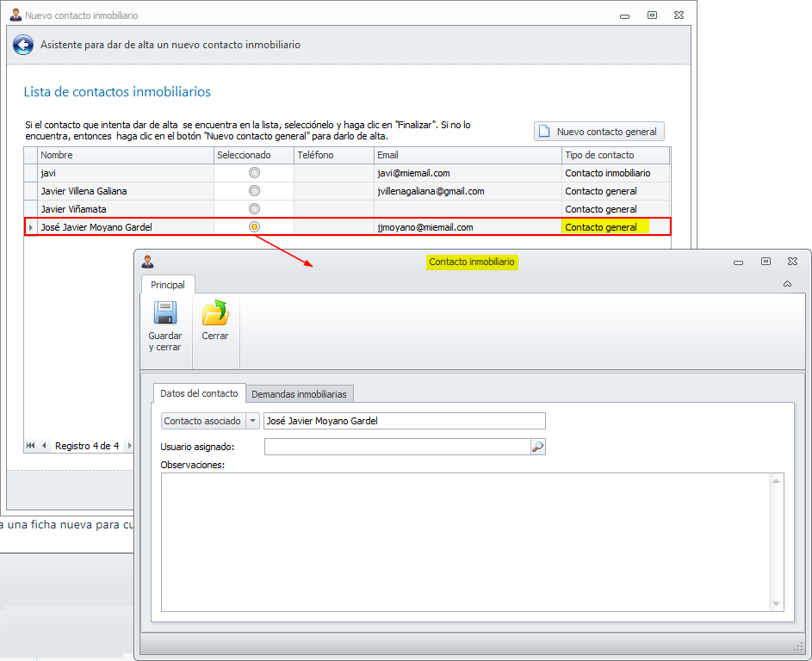Maximize the Contacto inmobiliario window
This screenshot has height=661, width=812.
[766, 262]
